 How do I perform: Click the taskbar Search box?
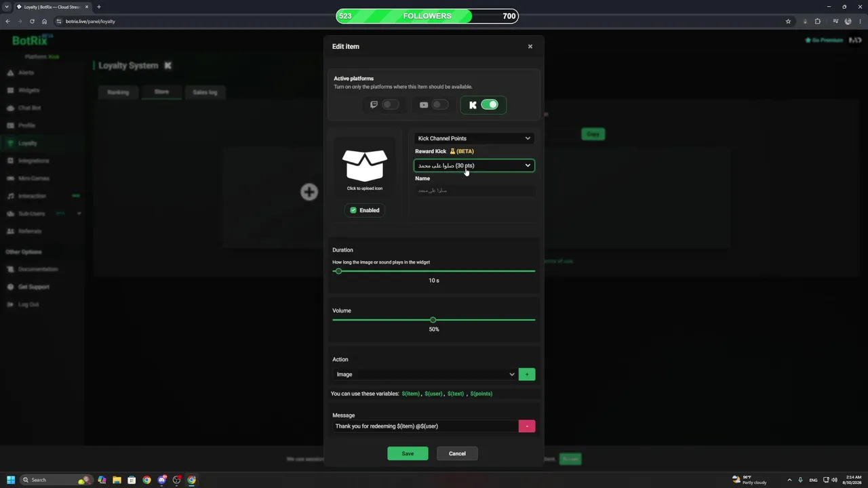(x=57, y=480)
